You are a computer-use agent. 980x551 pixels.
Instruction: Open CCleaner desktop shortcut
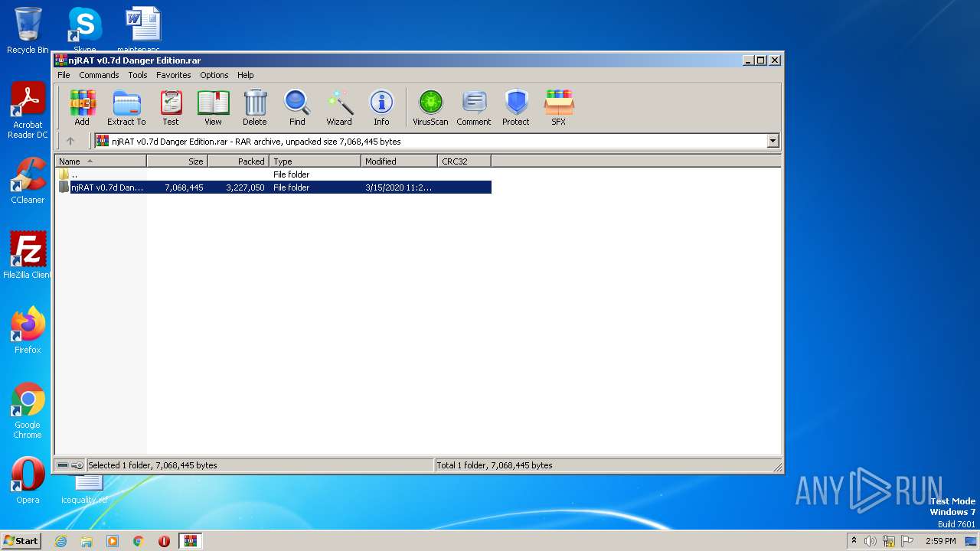tap(28, 180)
